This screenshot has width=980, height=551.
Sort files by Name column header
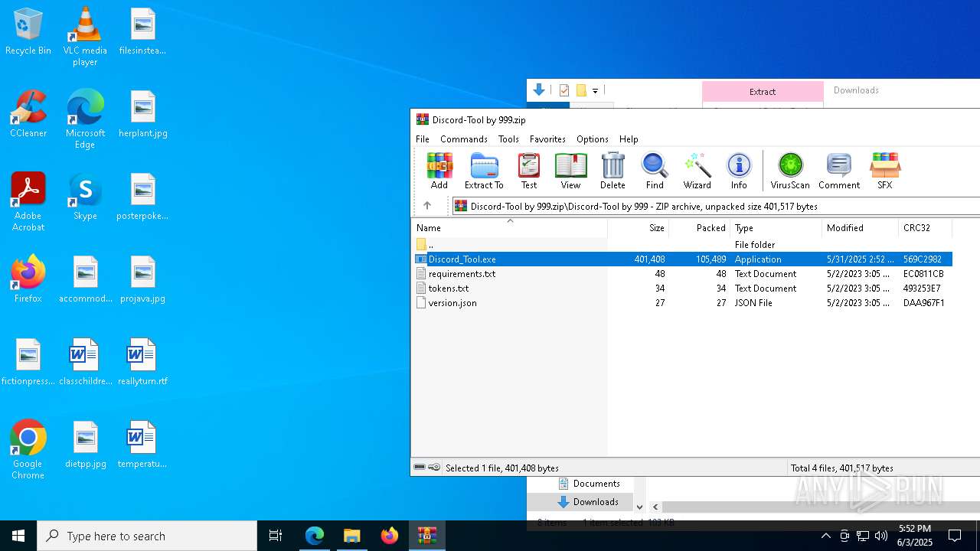[509, 228]
